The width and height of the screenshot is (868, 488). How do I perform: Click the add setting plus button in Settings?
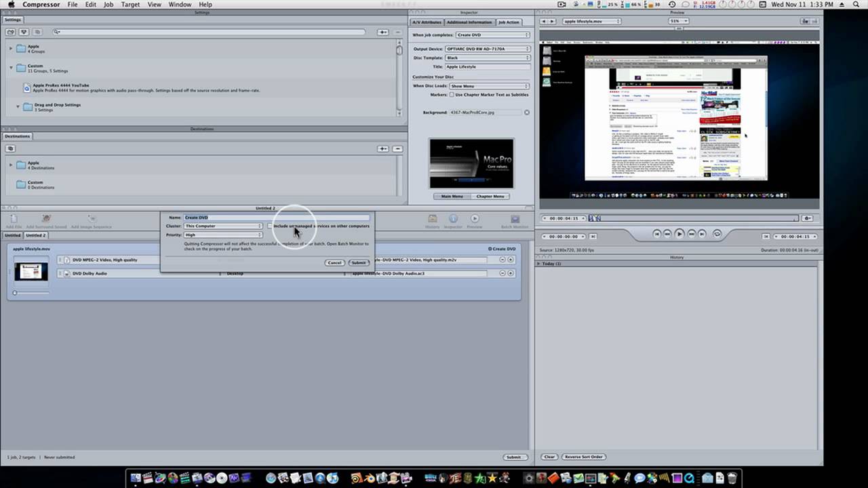(x=383, y=32)
